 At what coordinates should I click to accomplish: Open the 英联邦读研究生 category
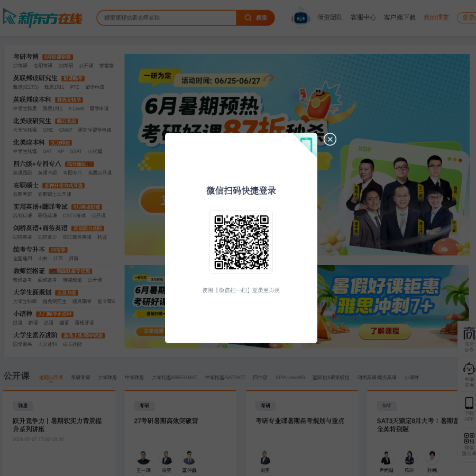pos(35,78)
